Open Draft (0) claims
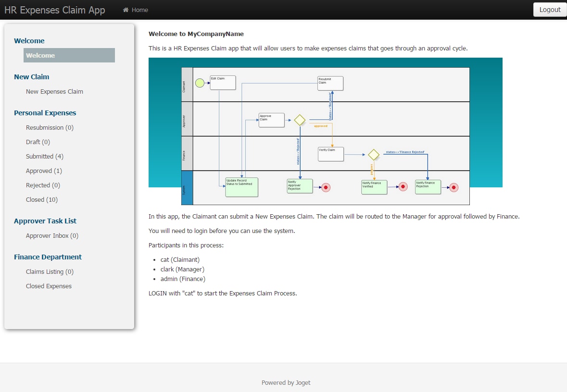This screenshot has height=392, width=567. point(38,142)
